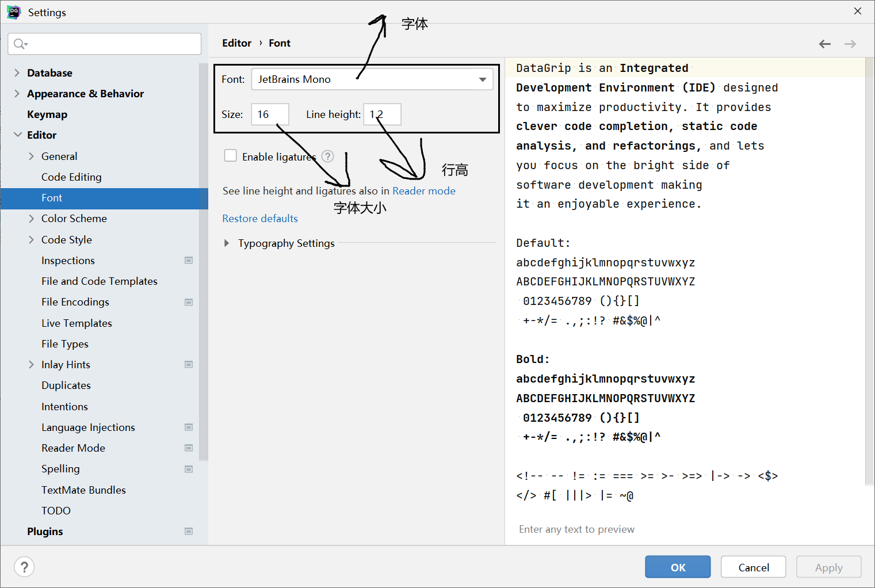Click the search magnifier icon in settings
The height and width of the screenshot is (588, 875).
[x=20, y=44]
